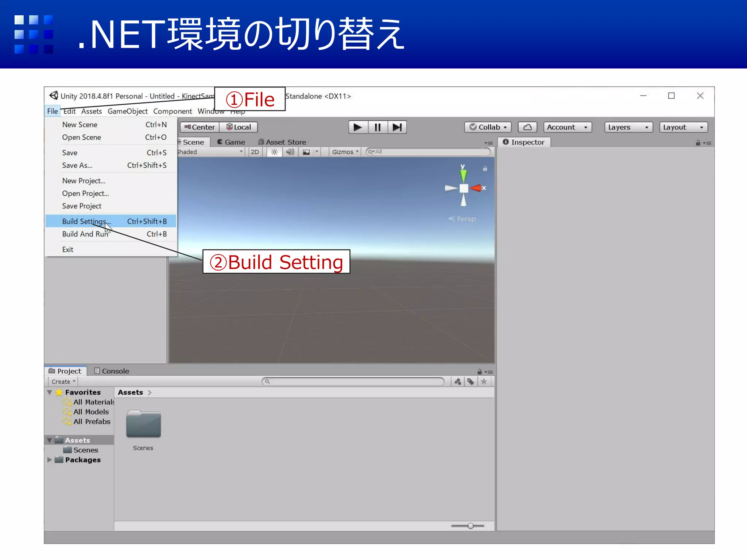Image resolution: width=747 pixels, height=560 pixels.
Task: Open the Collab dropdown
Action: click(488, 127)
